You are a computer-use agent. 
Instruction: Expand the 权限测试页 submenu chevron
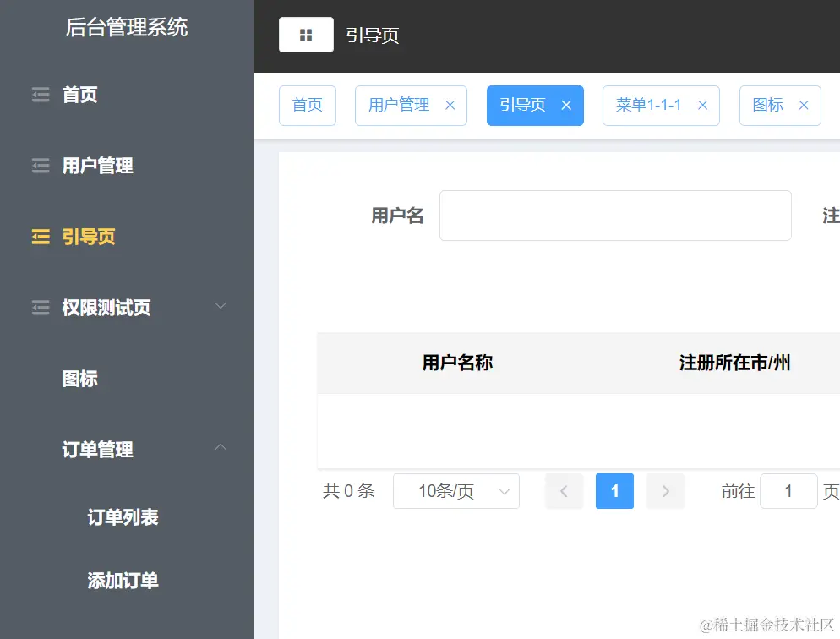[x=221, y=306]
